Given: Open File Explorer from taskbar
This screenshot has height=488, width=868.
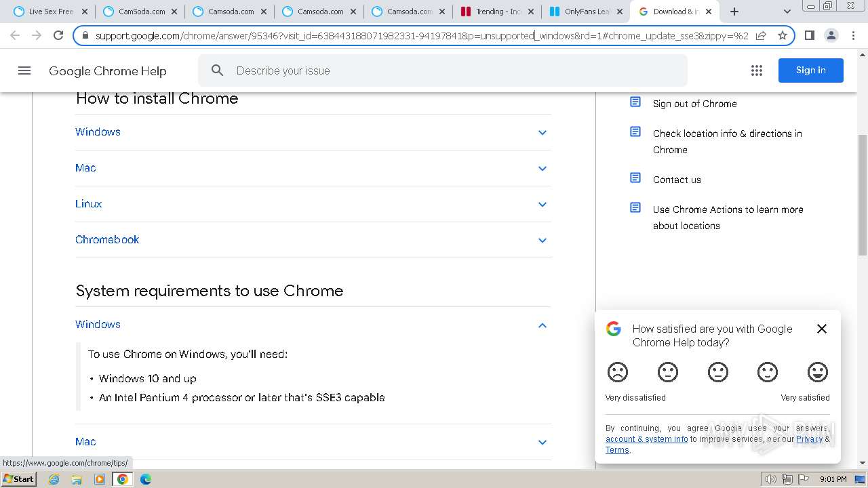Looking at the screenshot, I should pos(77,479).
